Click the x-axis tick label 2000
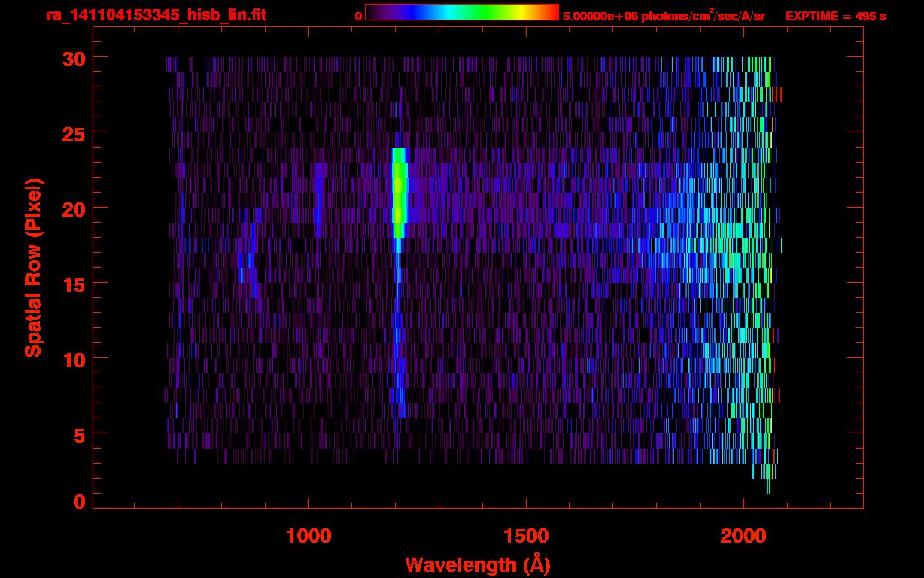924x578 pixels. click(x=743, y=536)
